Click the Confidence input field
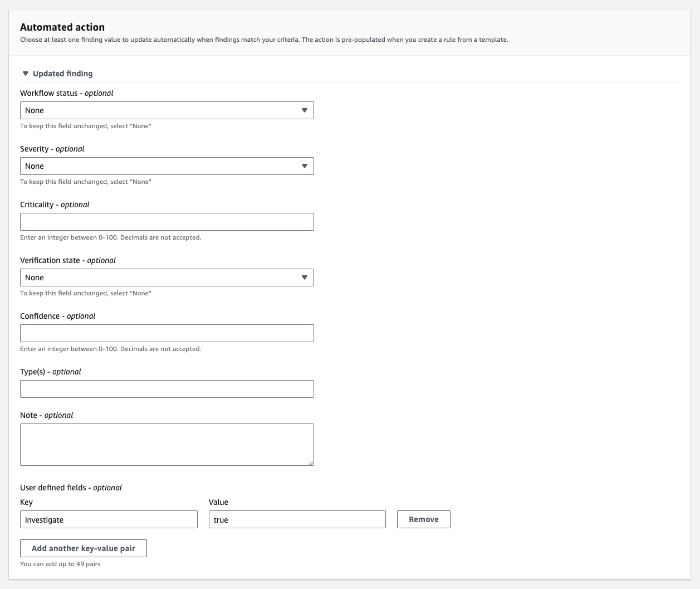700x589 pixels. point(167,333)
